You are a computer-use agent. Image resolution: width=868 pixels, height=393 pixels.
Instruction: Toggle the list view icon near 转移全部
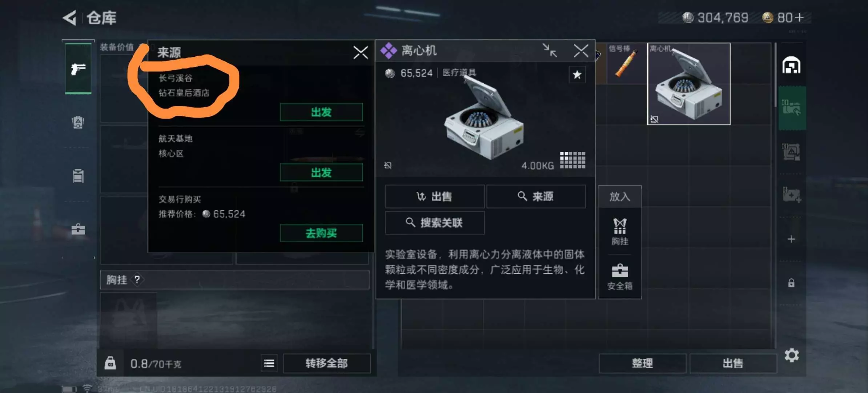click(x=269, y=363)
